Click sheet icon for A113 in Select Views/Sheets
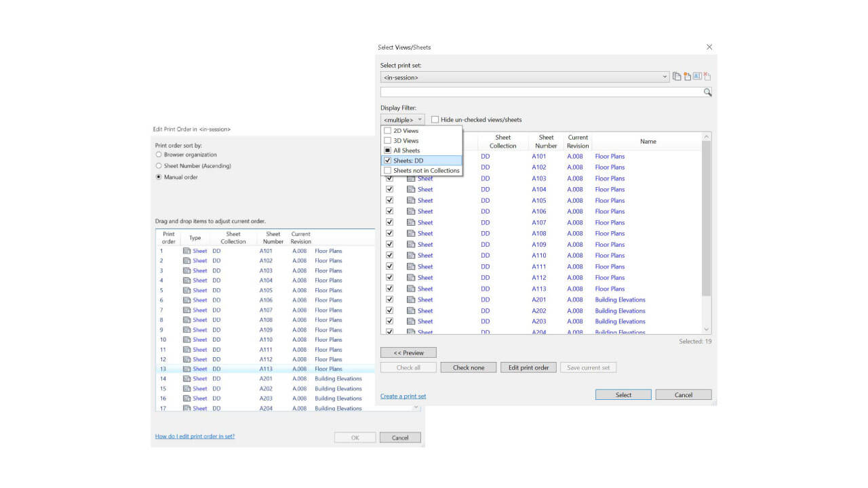 [x=411, y=289]
